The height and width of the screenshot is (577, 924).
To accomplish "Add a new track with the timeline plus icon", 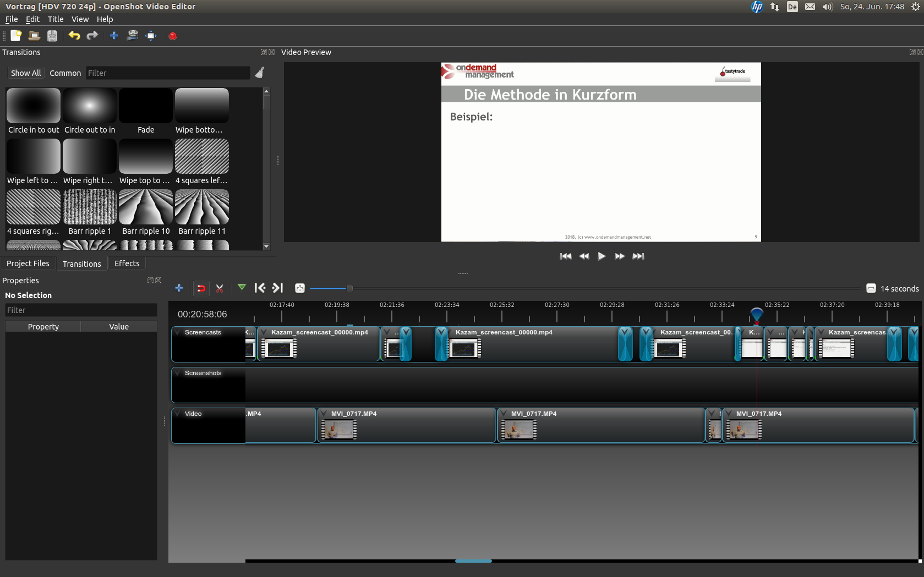I will [x=179, y=288].
